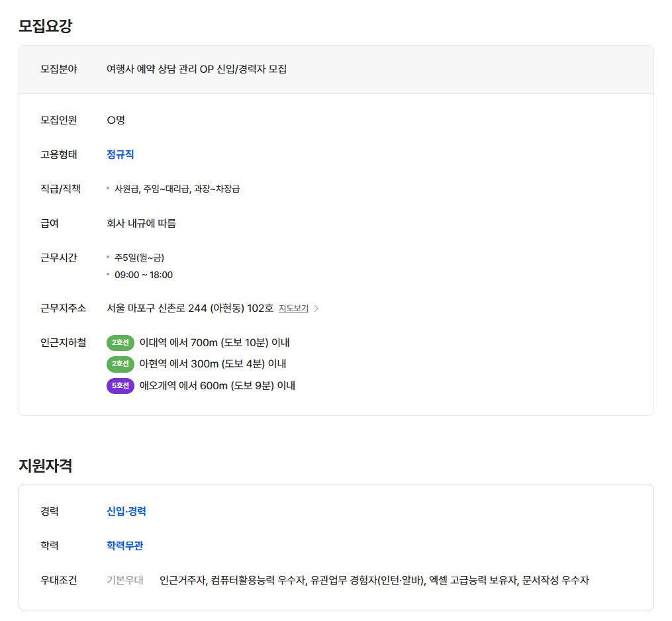Click the arrow chevron next to 지도보기
The height and width of the screenshot is (621, 672).
(316, 309)
